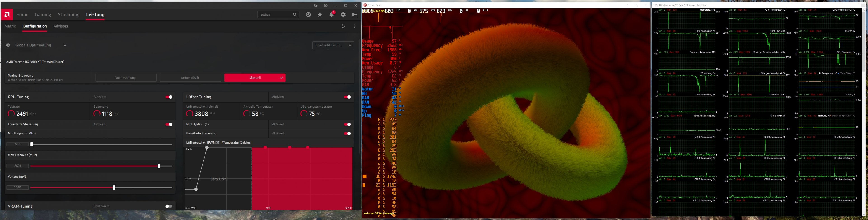Click the Übergangstemperatur gauge ring icon
The image size is (868, 220).
(304, 114)
